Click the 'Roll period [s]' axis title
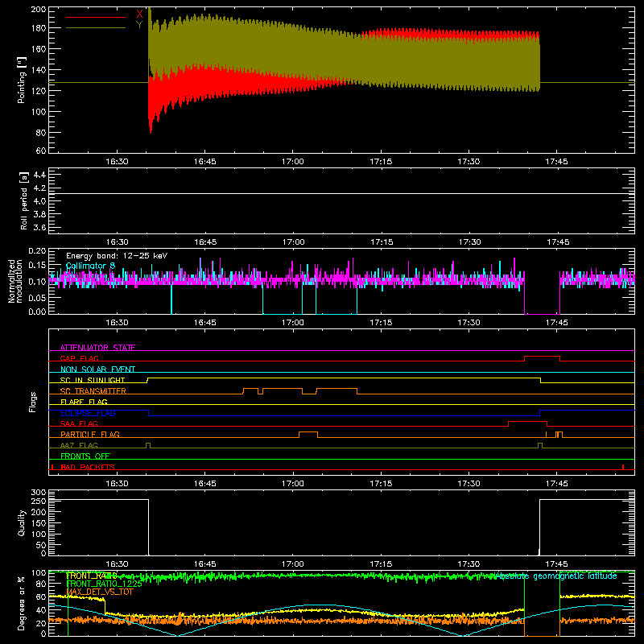The height and width of the screenshot is (644, 644). click(x=24, y=200)
